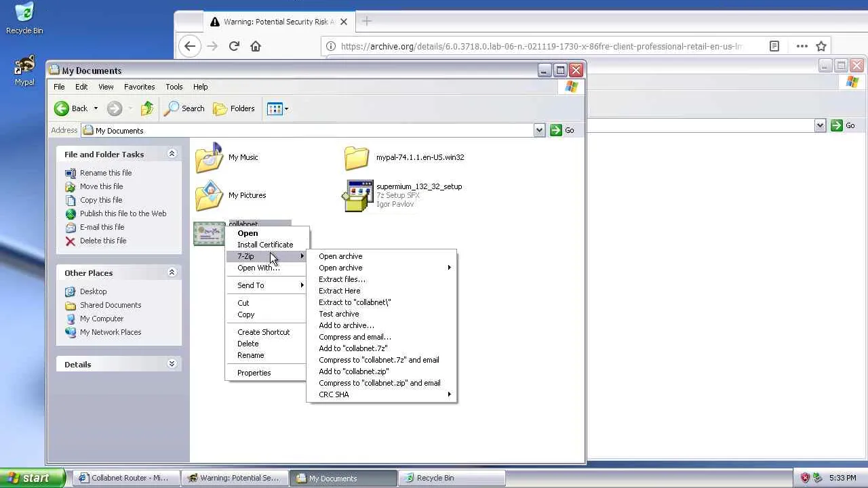
Task: Open the Search pane in My Documents
Action: pyautogui.click(x=184, y=108)
